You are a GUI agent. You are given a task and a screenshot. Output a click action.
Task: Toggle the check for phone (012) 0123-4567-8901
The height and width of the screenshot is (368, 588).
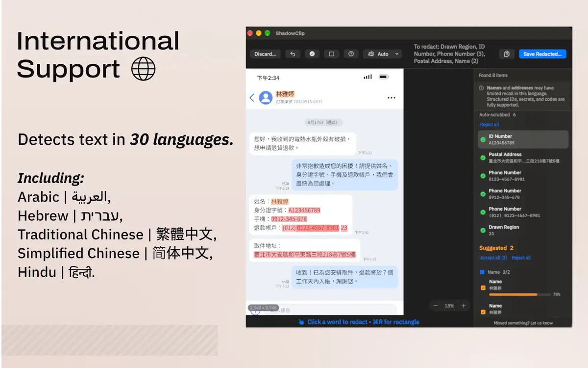483,212
